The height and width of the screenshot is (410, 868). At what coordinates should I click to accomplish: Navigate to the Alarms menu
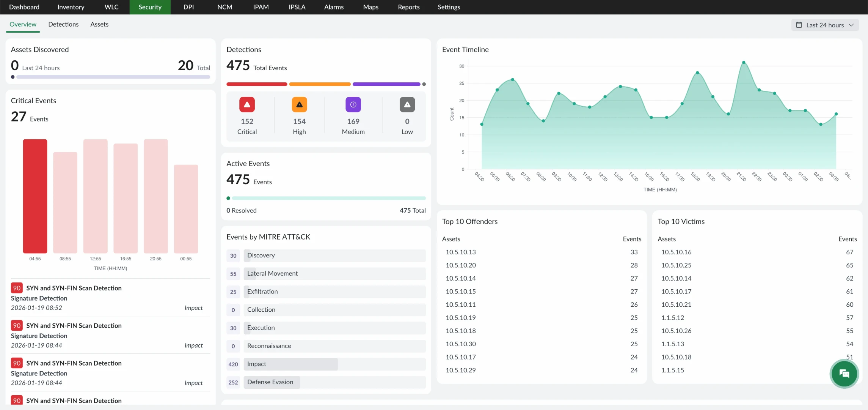[x=333, y=7]
